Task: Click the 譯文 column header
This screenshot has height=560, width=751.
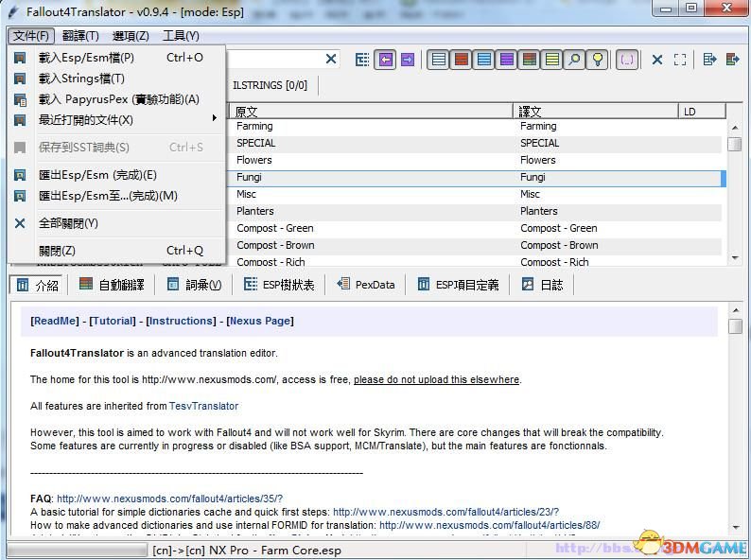Action: (x=596, y=112)
